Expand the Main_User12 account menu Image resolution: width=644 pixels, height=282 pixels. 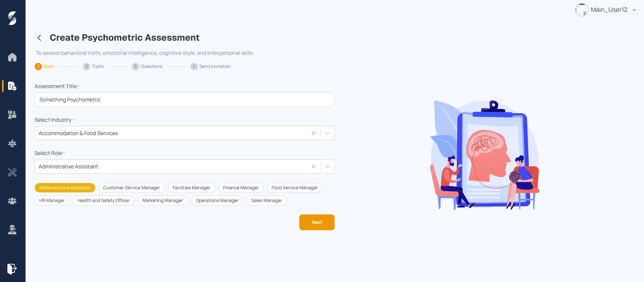[x=634, y=10]
